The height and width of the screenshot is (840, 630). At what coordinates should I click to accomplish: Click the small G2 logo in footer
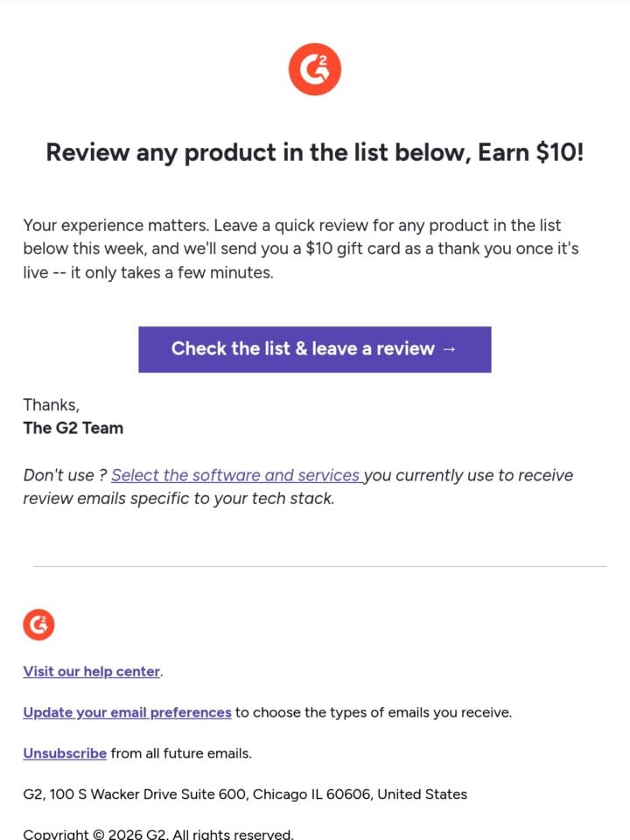click(x=38, y=625)
